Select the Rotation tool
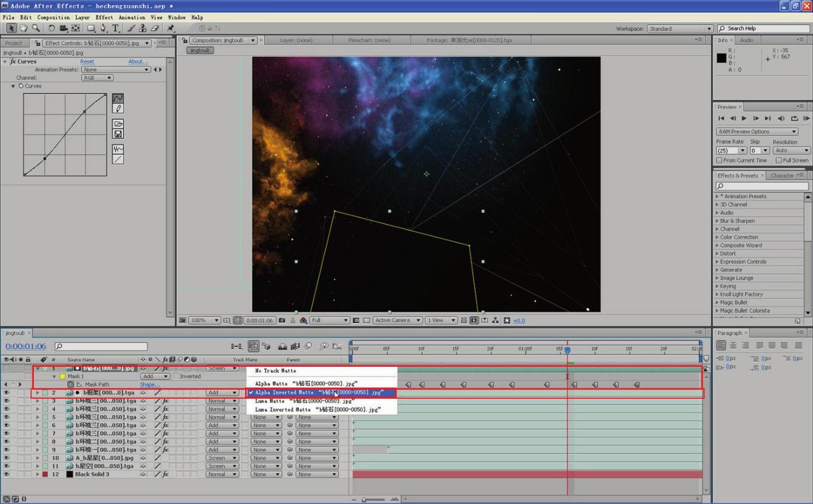The height and width of the screenshot is (504, 813). (x=51, y=28)
